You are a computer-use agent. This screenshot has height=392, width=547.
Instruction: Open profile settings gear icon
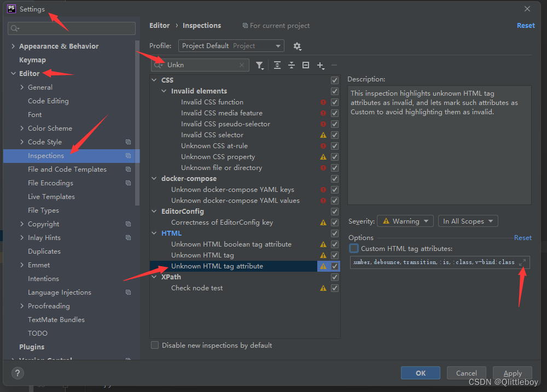point(297,46)
